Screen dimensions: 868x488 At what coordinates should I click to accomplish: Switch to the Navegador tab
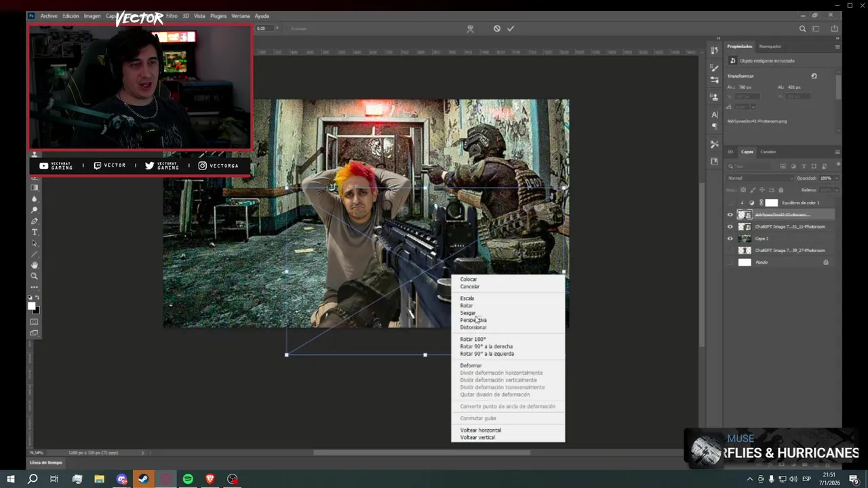pos(770,47)
